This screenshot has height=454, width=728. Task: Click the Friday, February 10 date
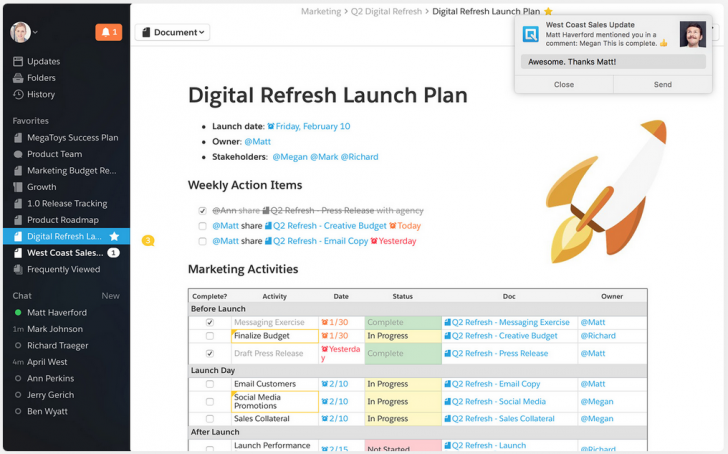313,126
